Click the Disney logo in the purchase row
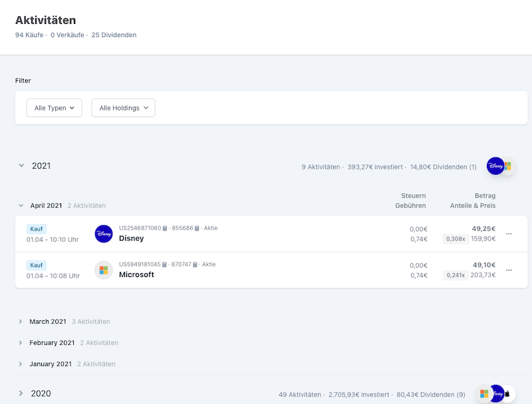Viewport: 532px width, 404px height. [104, 234]
